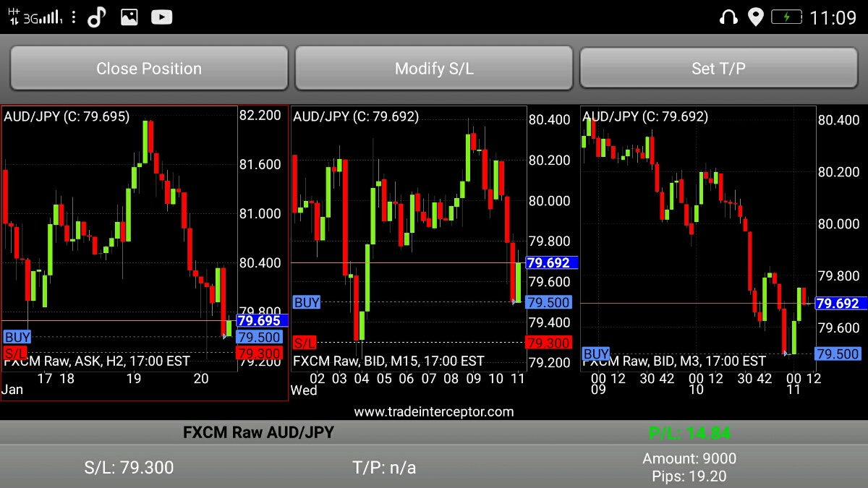Tap the S/L marker on M15 chart
The height and width of the screenshot is (488, 868).
pos(305,342)
